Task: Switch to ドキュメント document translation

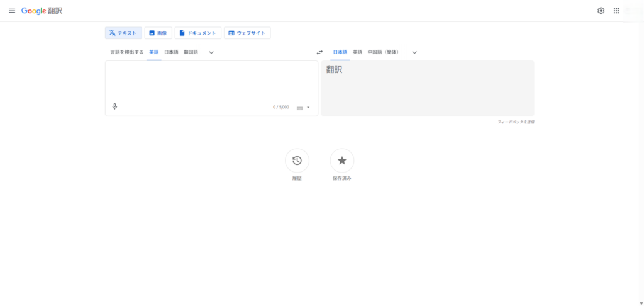Action: (x=197, y=33)
